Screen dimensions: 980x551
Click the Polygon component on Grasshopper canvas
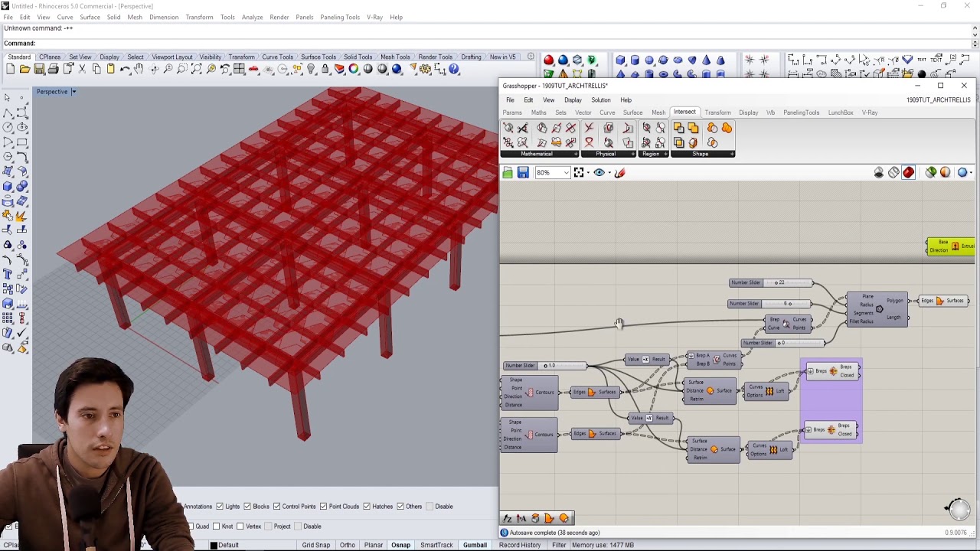[x=877, y=309]
